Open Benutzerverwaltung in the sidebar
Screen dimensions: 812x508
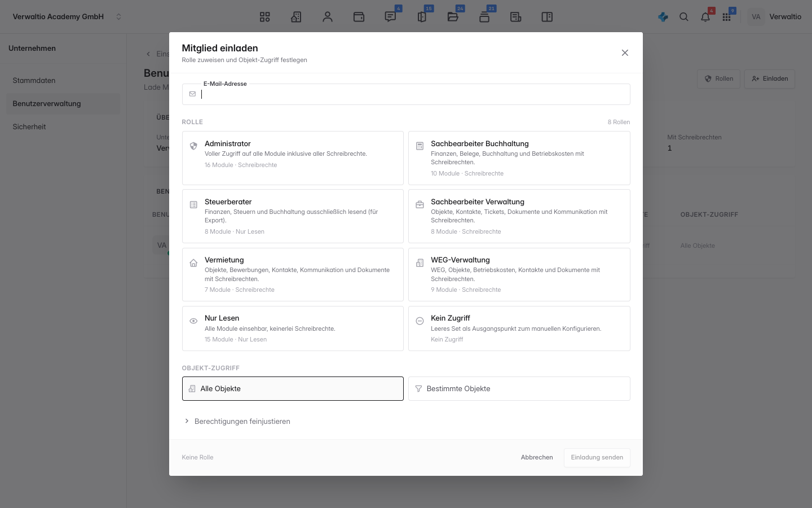click(63, 104)
